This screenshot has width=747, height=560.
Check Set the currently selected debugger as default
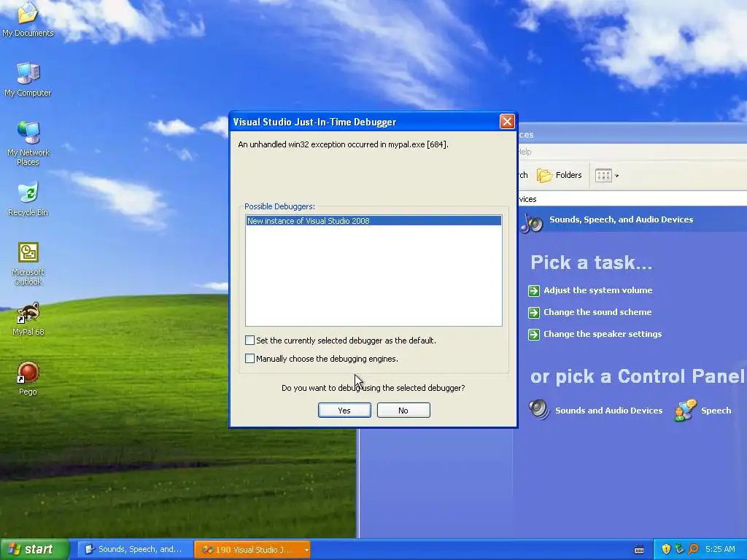(x=249, y=340)
